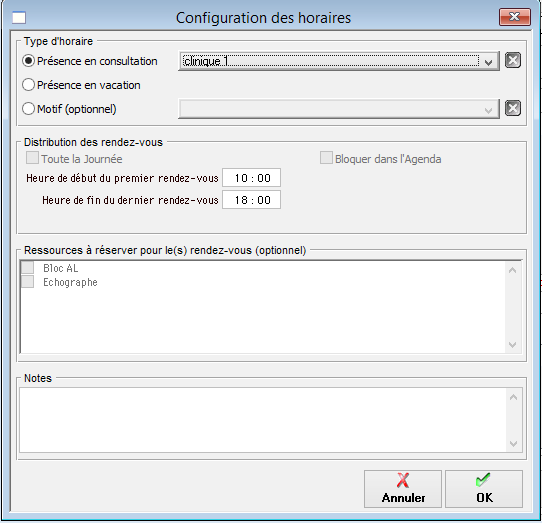Choose the Motif (optionnel) radio button
This screenshot has height=523, width=542.
click(28, 109)
